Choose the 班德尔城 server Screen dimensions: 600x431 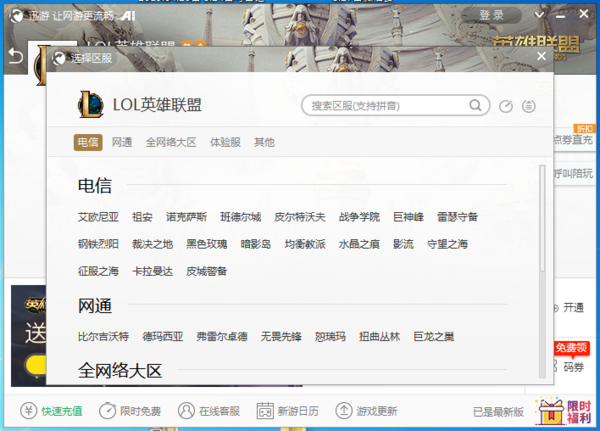240,217
